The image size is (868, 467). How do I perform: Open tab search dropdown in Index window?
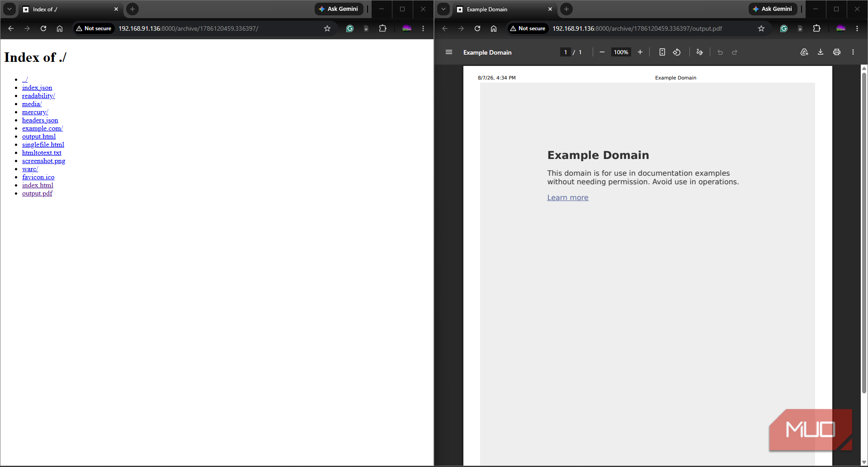click(9, 9)
